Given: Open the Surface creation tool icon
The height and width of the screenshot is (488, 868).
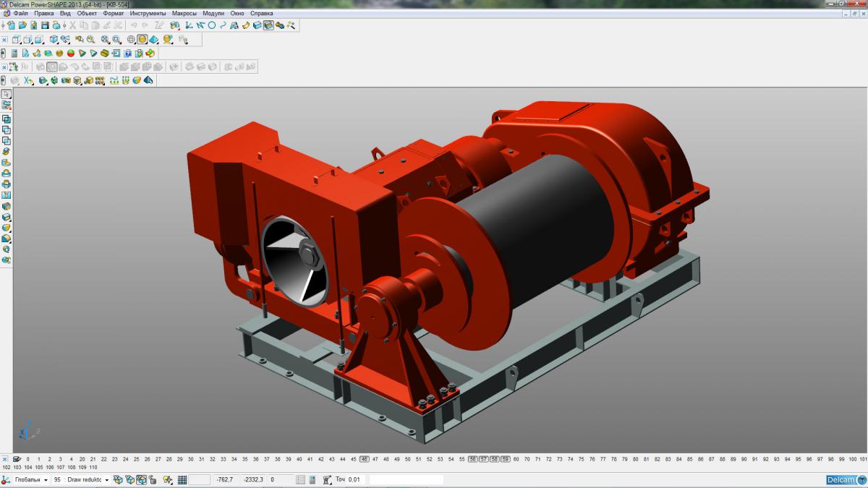Looking at the screenshot, I should 245,25.
